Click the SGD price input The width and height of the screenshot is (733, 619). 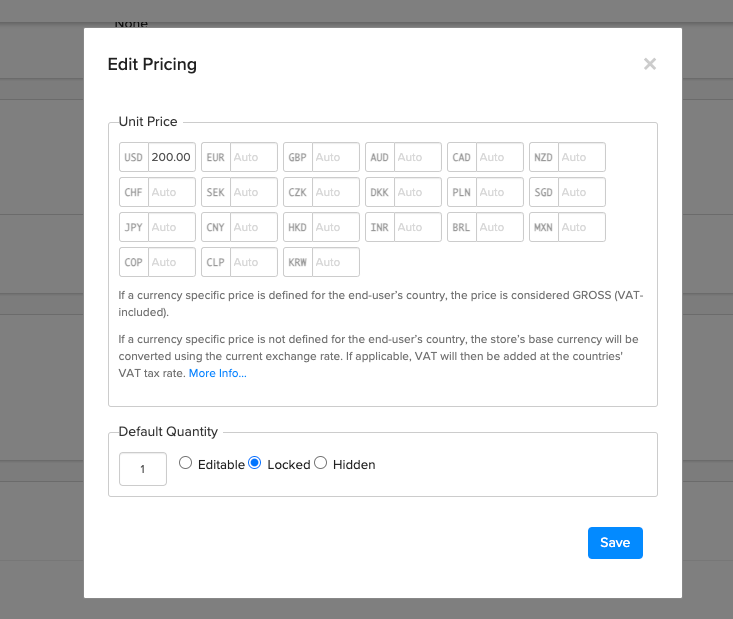[x=582, y=192]
